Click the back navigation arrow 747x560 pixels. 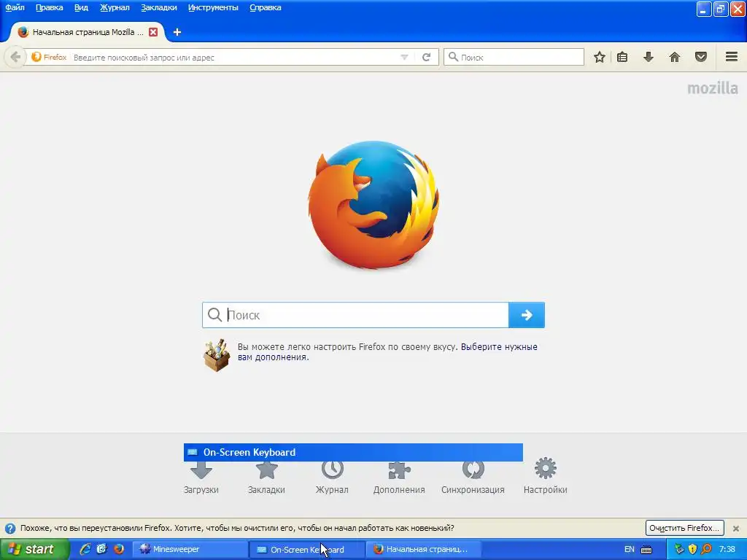[15, 57]
